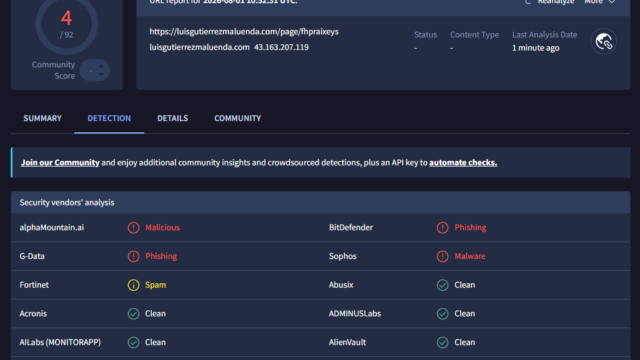The image size is (640, 360).
Task: Click the '1 minute ago' analysis date
Action: pyautogui.click(x=536, y=48)
